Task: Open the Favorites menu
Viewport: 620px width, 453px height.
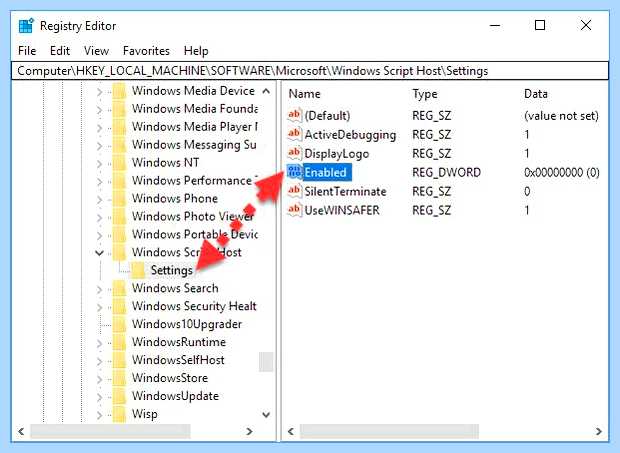Action: [146, 51]
